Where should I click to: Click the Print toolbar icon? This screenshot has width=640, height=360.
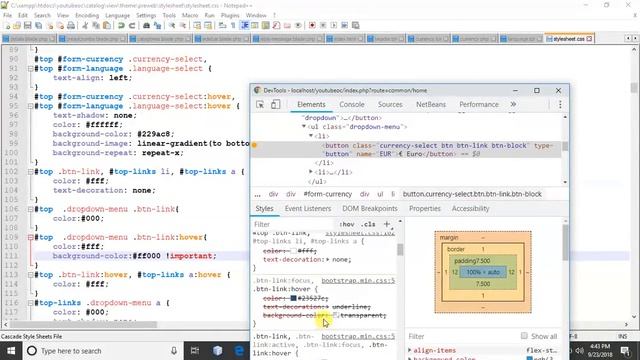point(71,25)
